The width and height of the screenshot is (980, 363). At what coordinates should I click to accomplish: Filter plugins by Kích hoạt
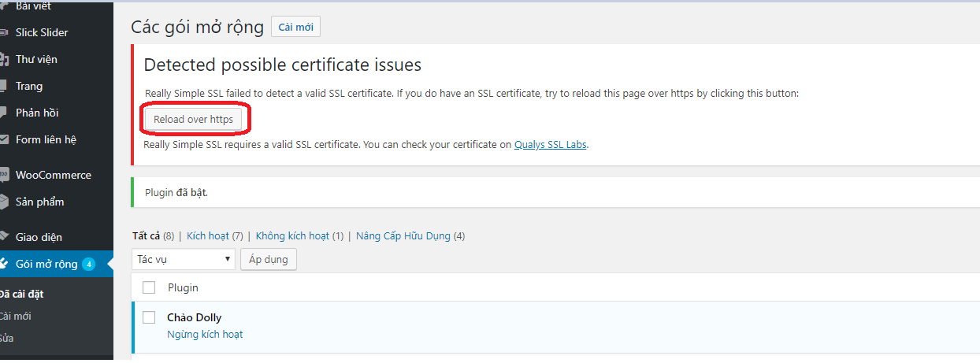click(208, 235)
